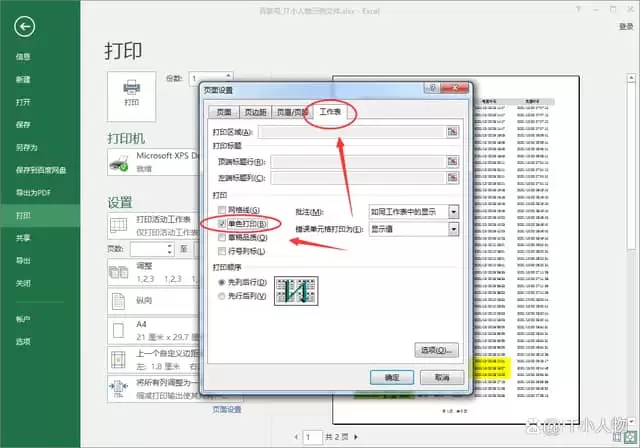Viewport: 640px width, 448px height.
Task: Click the 打印区域(A) input field
Action: (x=352, y=132)
